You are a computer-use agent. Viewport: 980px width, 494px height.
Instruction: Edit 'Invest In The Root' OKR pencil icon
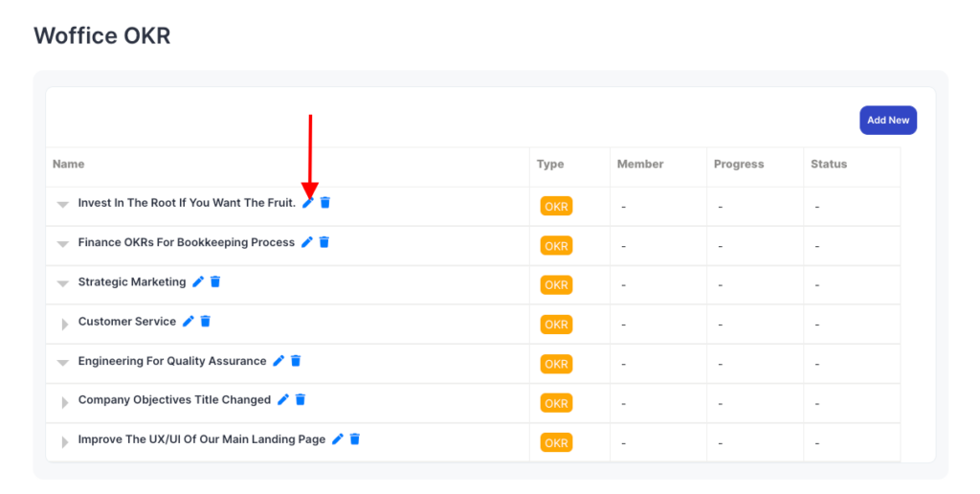click(x=307, y=203)
